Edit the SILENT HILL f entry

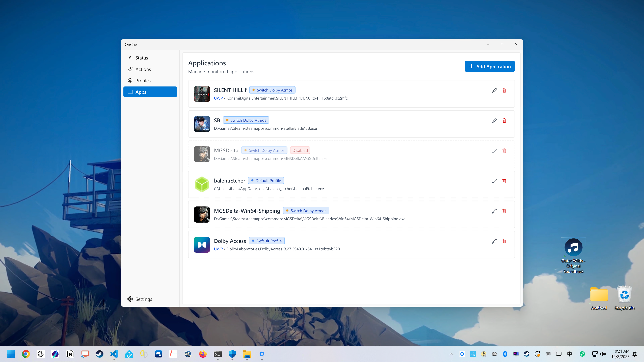pos(494,90)
